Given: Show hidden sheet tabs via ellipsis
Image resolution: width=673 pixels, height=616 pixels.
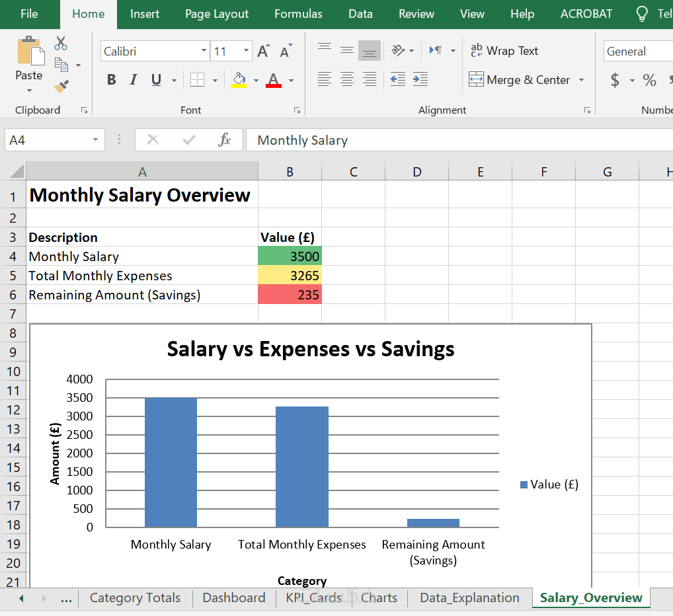Looking at the screenshot, I should pyautogui.click(x=66, y=599).
